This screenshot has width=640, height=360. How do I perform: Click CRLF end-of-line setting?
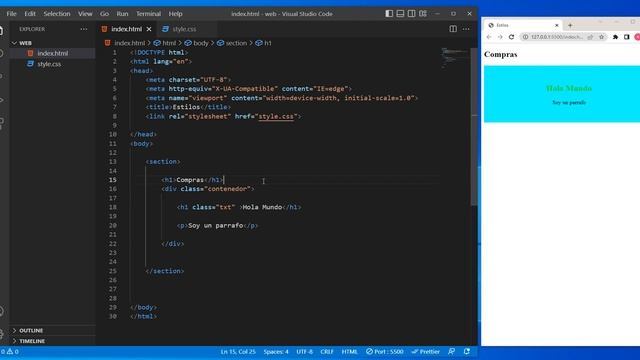[x=327, y=351]
